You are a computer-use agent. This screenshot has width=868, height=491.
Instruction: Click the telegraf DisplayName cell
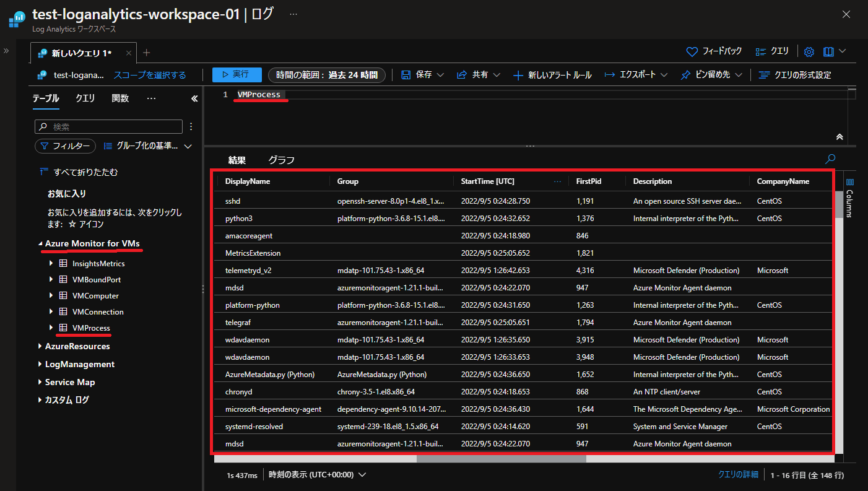(x=238, y=323)
